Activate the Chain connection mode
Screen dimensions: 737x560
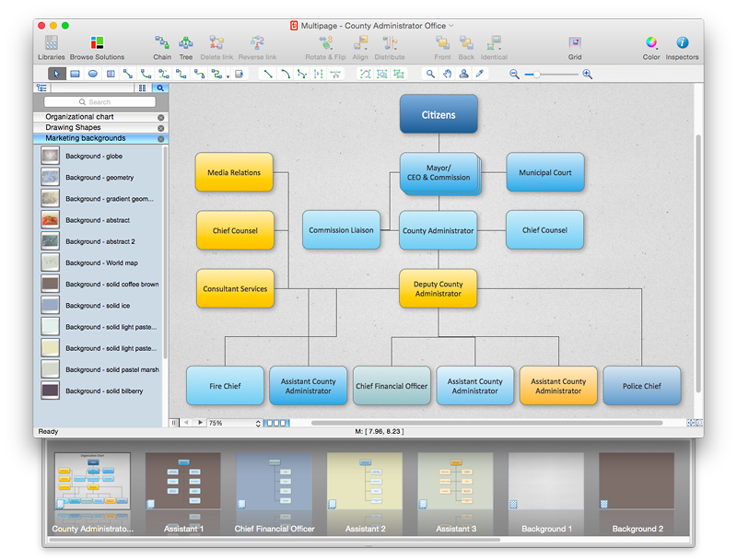pos(162,48)
